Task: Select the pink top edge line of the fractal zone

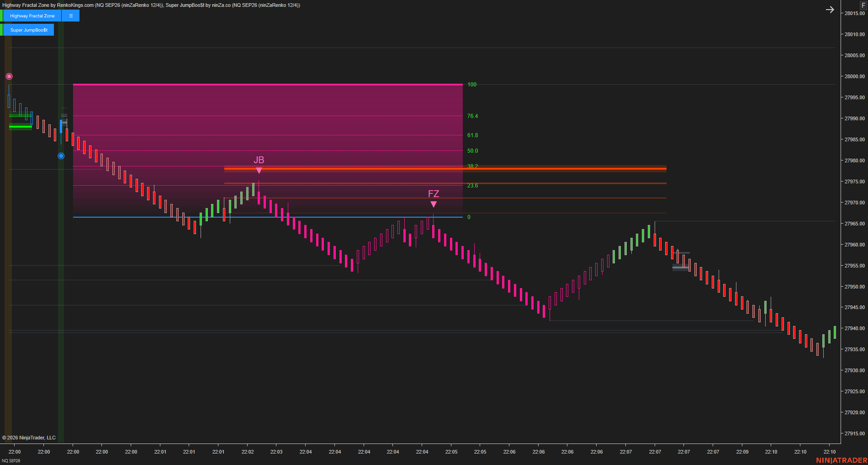Action: click(x=268, y=85)
